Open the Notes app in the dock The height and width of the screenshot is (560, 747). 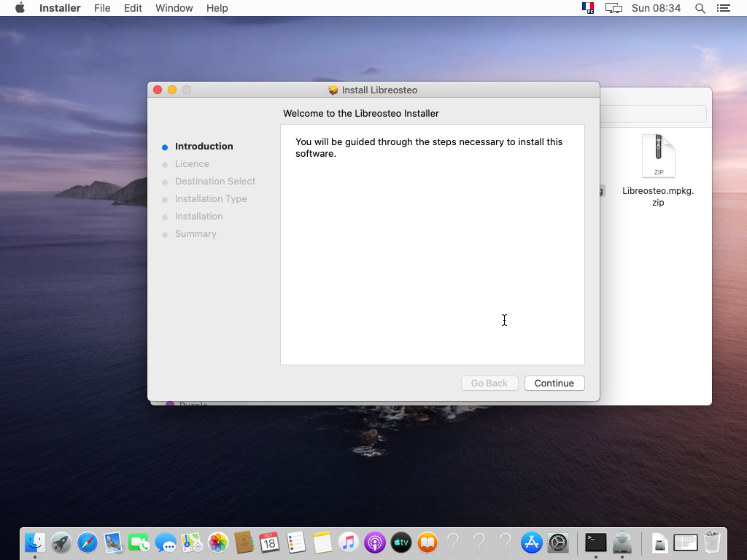coord(322,542)
